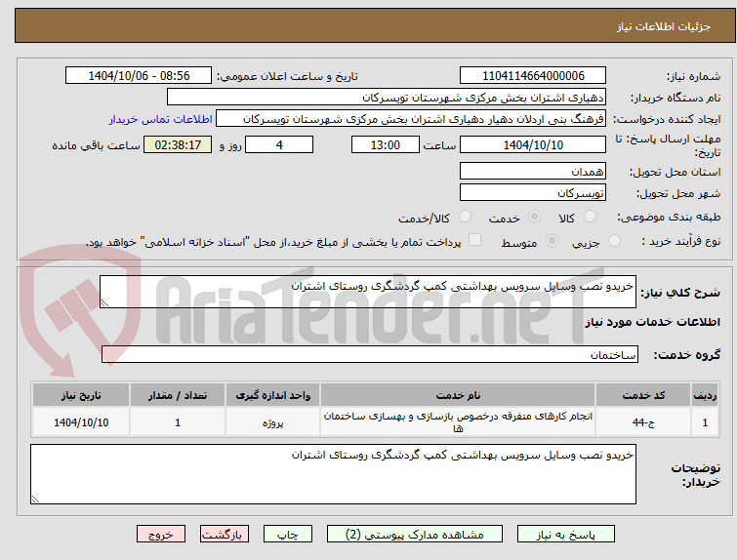
Task: Click the چاپ print button
Action: [288, 535]
